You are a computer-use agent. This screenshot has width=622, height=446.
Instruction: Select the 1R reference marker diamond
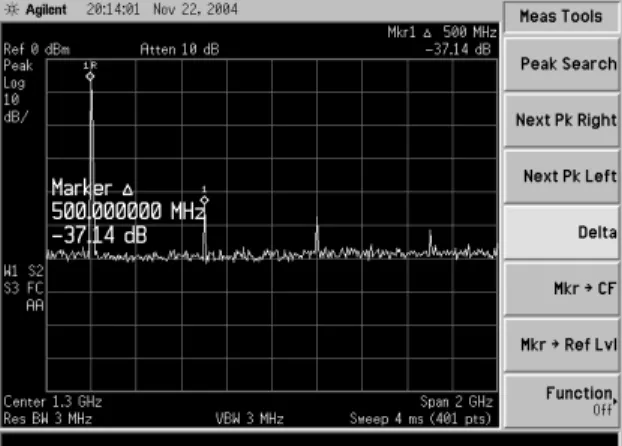coord(90,76)
